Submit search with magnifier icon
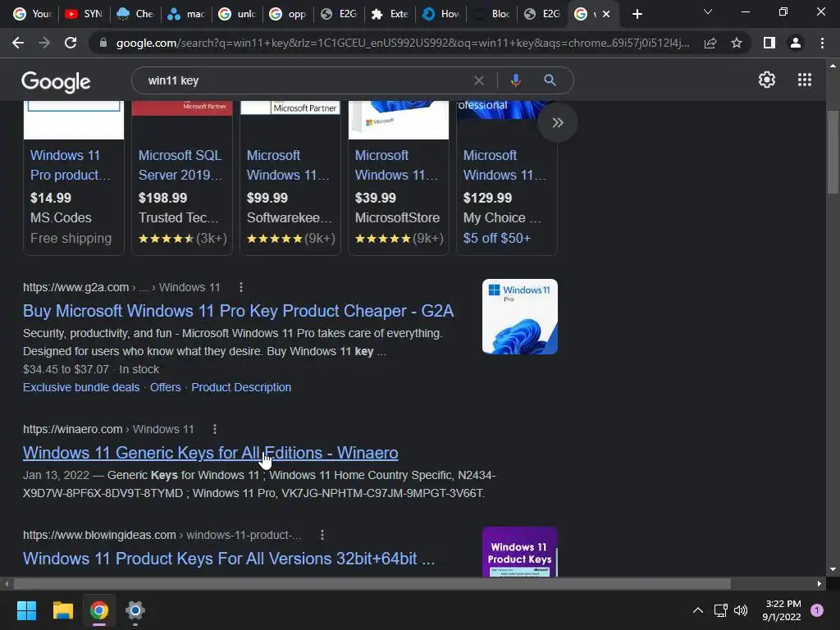Screen dimensions: 840x630 [550, 80]
